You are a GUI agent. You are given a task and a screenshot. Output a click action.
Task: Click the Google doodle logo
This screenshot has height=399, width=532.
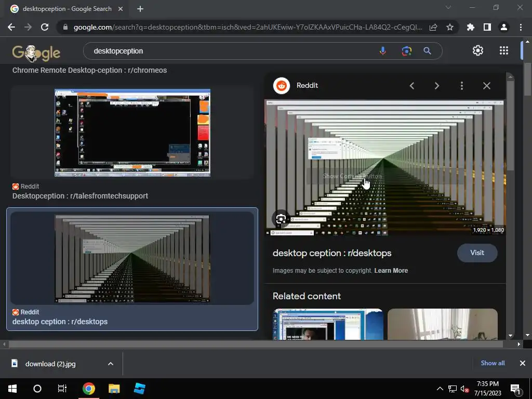[36, 53]
